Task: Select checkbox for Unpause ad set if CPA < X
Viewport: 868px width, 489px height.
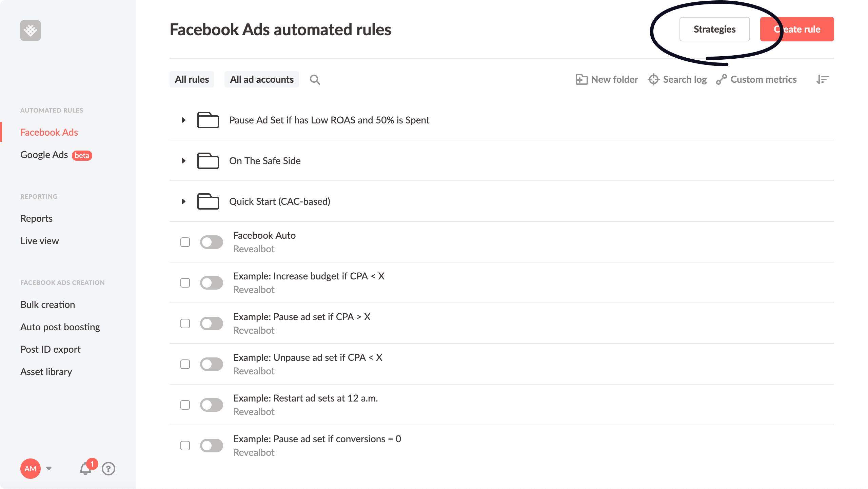Action: tap(185, 364)
